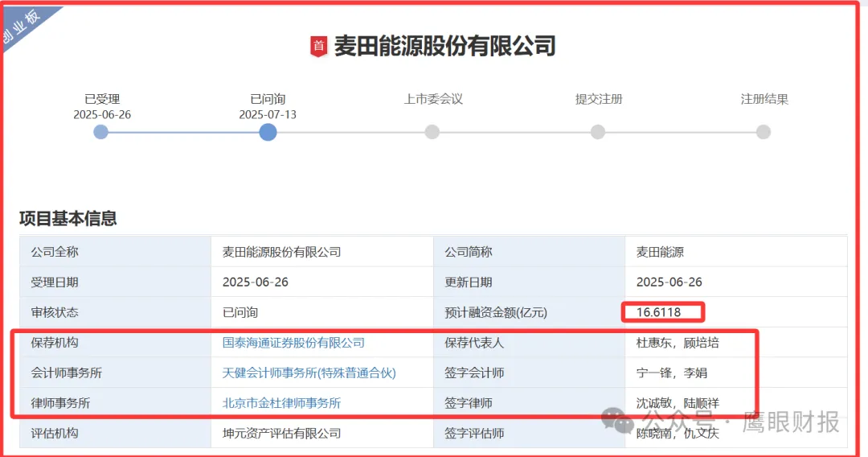This screenshot has width=868, height=457.
Task: Click the 麦田能源股份有限公司 page title
Action: pyautogui.click(x=444, y=46)
